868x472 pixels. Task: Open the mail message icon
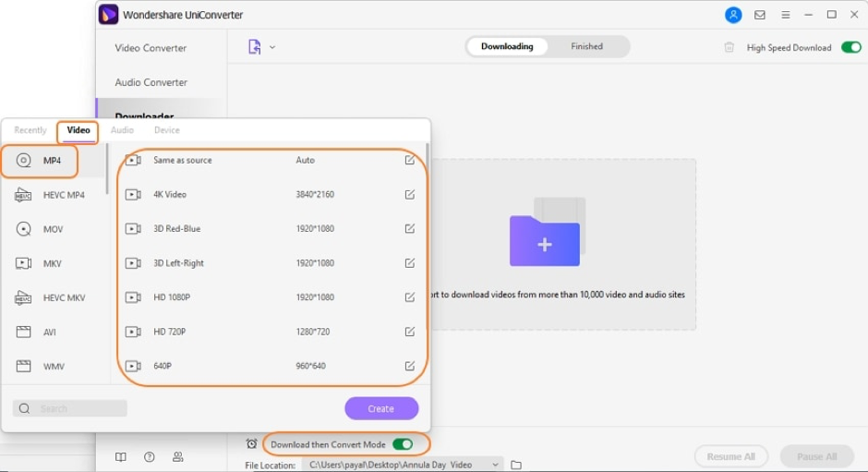pos(760,15)
